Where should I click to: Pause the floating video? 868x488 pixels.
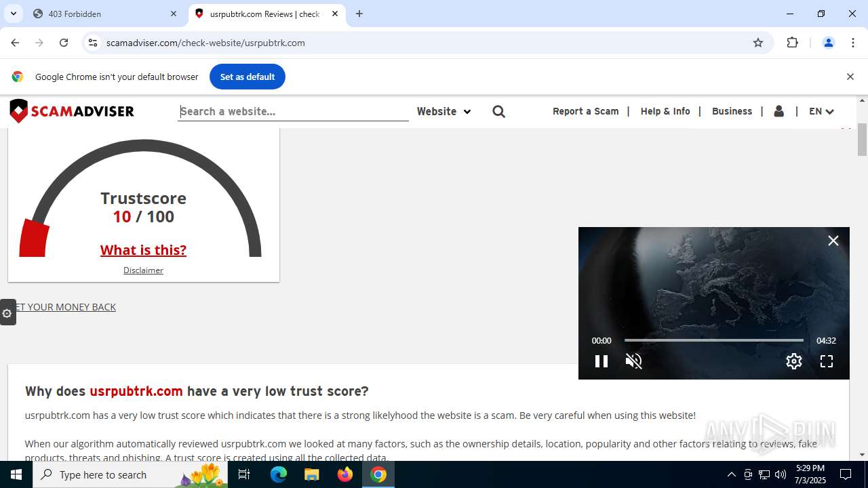click(601, 361)
